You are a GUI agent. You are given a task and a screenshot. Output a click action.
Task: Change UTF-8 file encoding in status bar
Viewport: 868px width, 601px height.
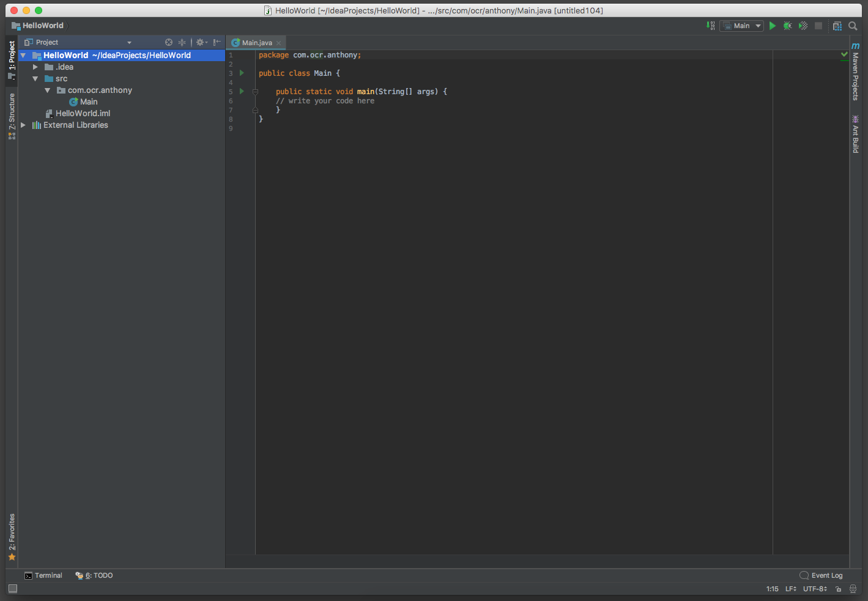pos(815,589)
